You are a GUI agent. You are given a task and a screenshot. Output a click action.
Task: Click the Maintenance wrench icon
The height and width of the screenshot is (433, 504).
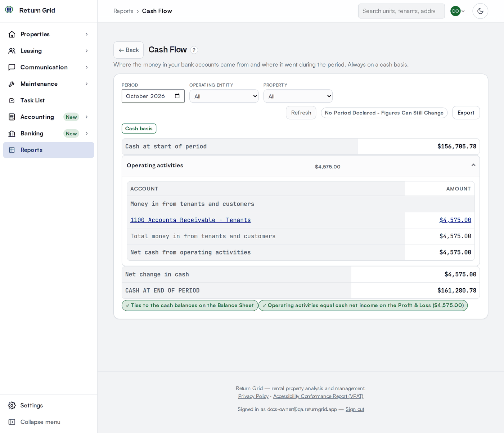12,84
